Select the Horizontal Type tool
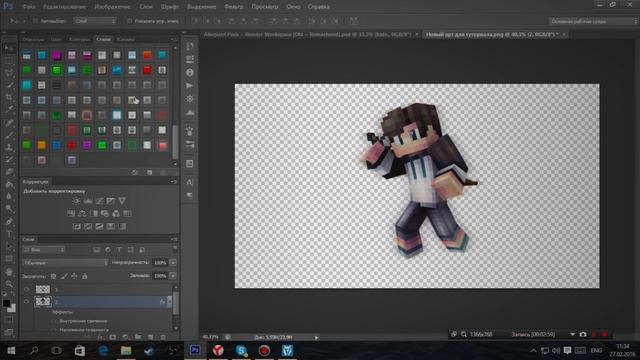This screenshot has height=360, width=640. (x=9, y=234)
